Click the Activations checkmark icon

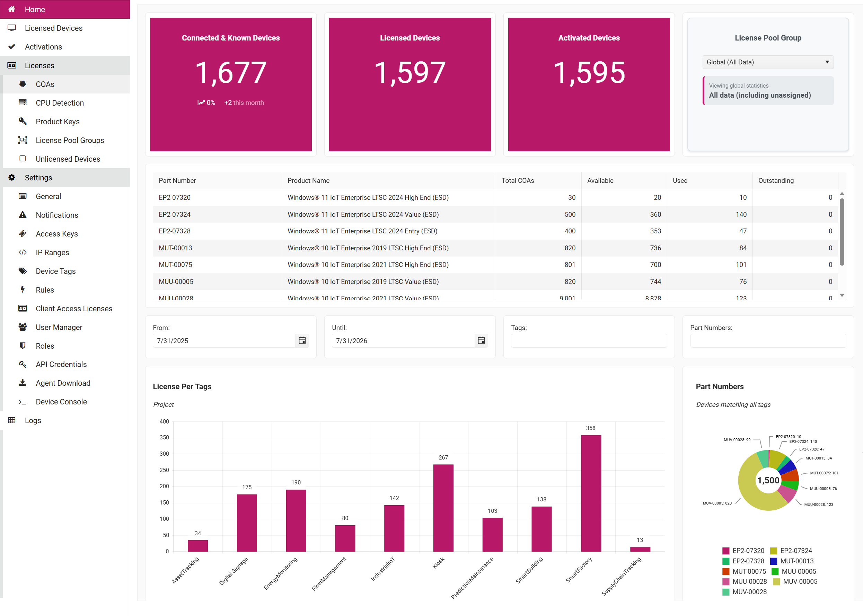(x=12, y=47)
